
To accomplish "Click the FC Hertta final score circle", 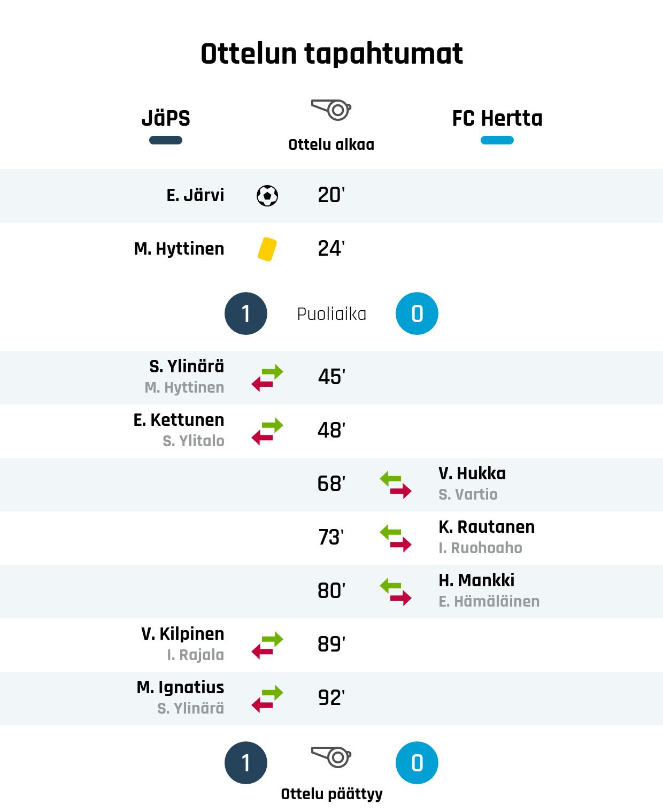I will [417, 763].
